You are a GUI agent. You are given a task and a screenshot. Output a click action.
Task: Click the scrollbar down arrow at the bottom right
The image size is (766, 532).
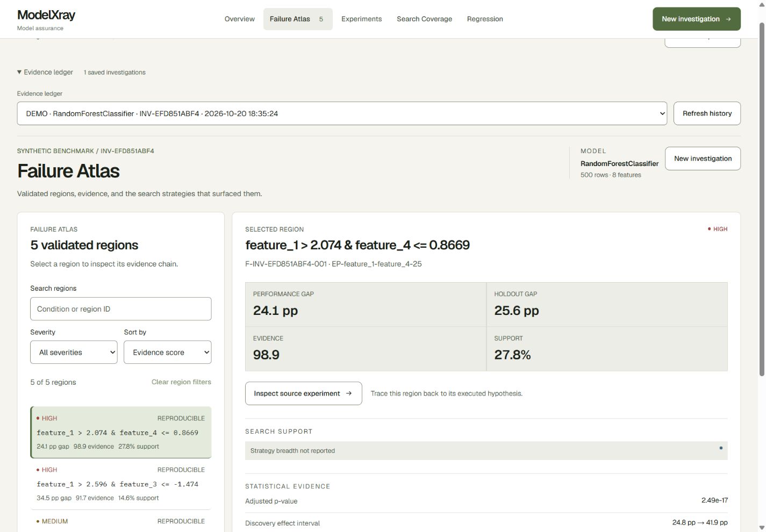[761, 528]
